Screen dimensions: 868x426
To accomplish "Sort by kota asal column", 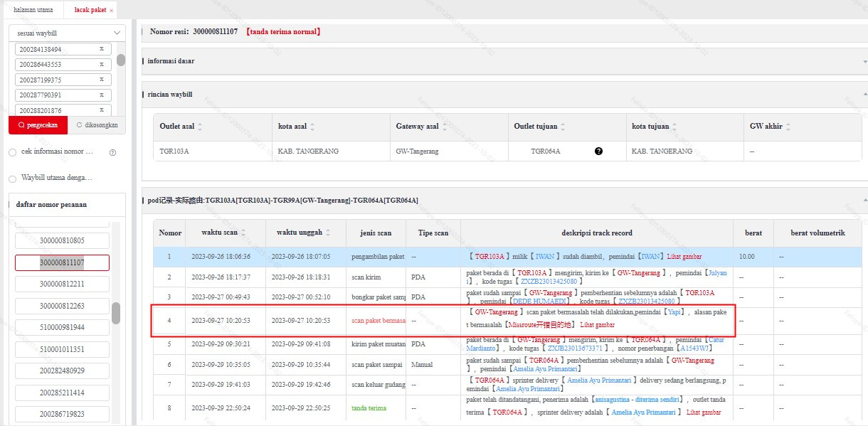I will pos(312,127).
